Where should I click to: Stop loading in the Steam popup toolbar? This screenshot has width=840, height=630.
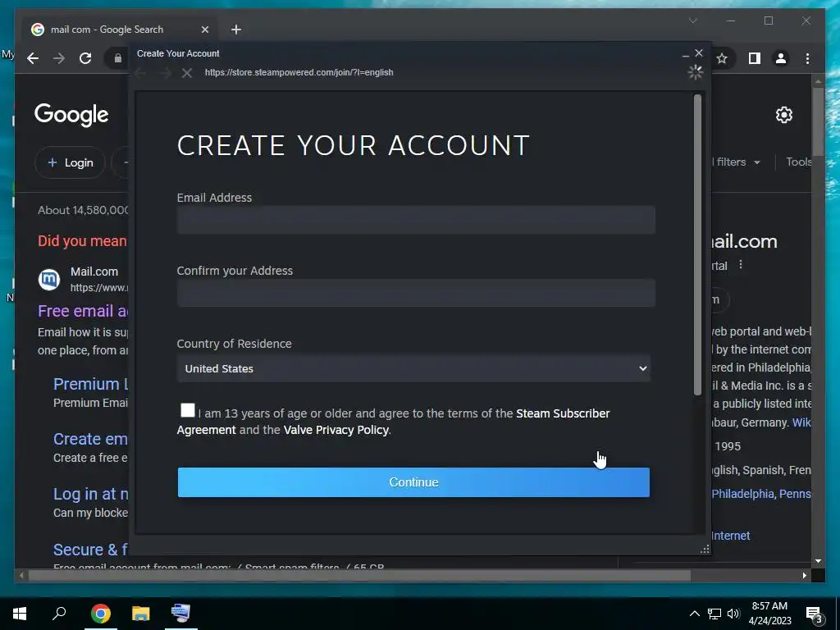tap(186, 73)
